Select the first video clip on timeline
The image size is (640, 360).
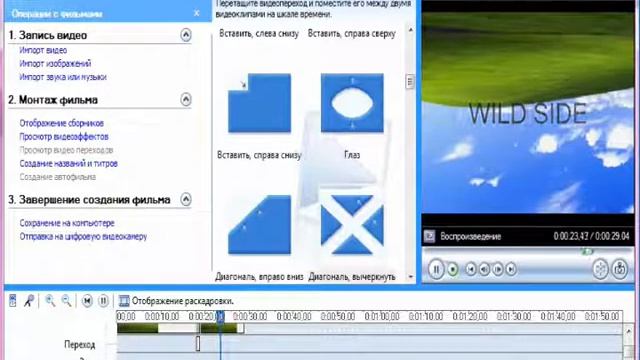click(158, 328)
